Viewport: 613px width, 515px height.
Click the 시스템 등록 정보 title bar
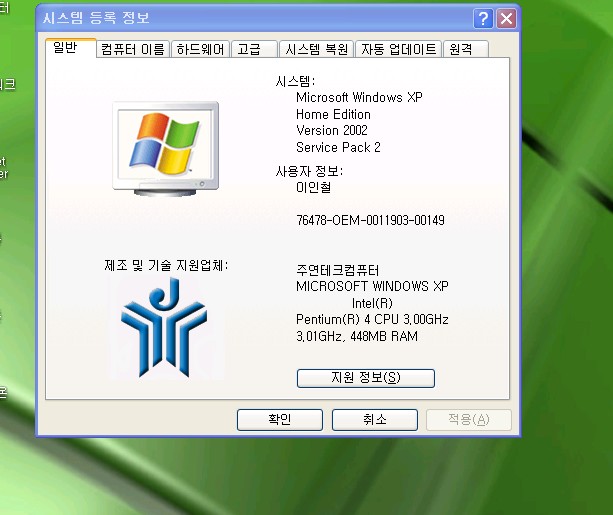coord(250,18)
